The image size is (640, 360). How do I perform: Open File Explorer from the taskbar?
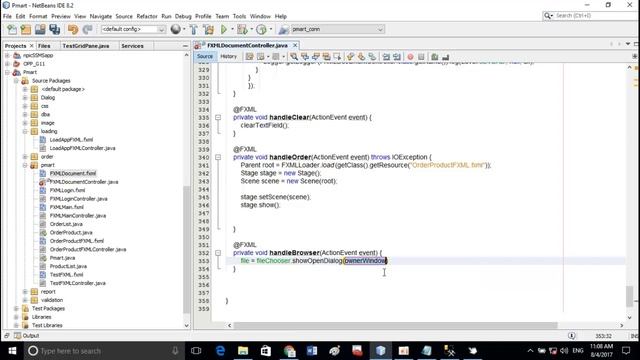[243, 351]
